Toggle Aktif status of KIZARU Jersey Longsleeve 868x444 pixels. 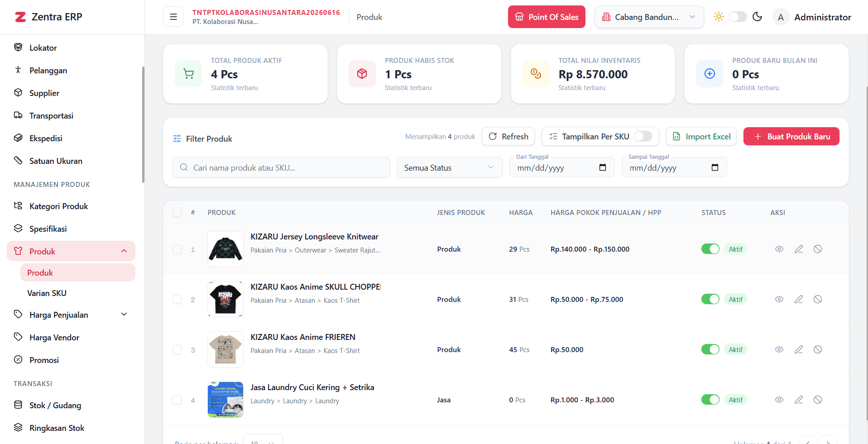click(x=710, y=249)
